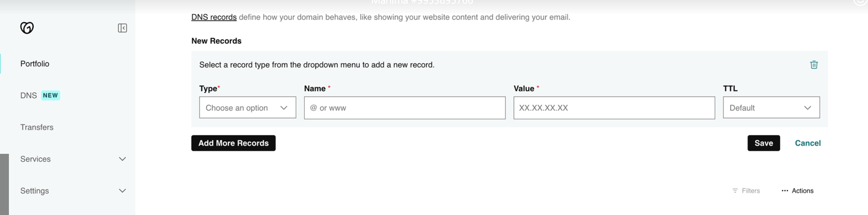Viewport: 868px width, 215px height.
Task: Save the new DNS record
Action: pyautogui.click(x=764, y=143)
